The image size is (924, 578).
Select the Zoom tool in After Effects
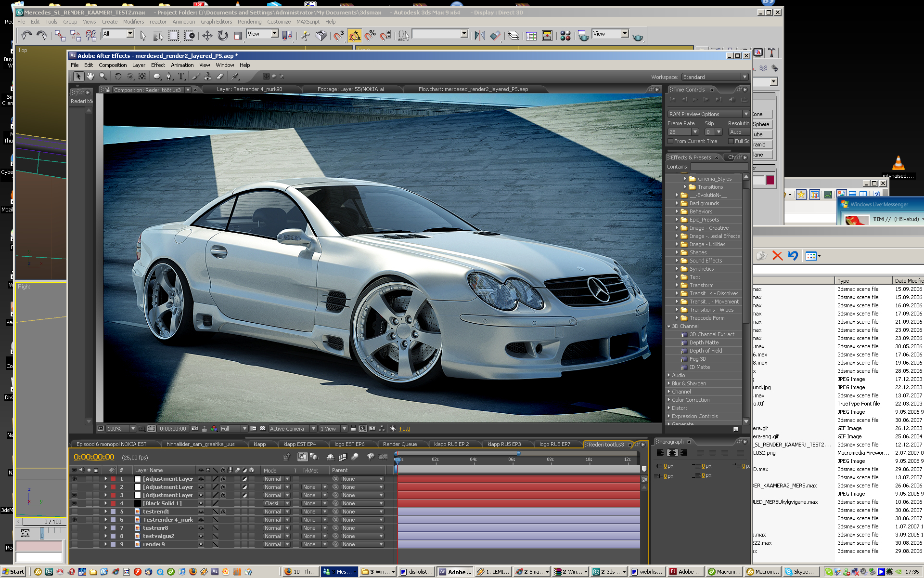pos(103,76)
